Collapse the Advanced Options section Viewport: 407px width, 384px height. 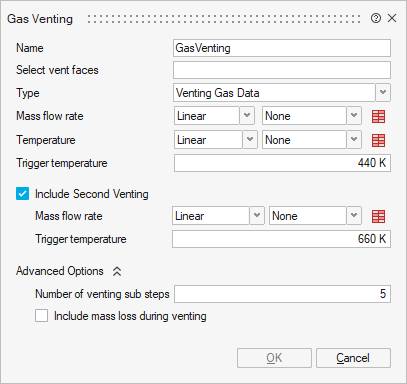(x=117, y=271)
